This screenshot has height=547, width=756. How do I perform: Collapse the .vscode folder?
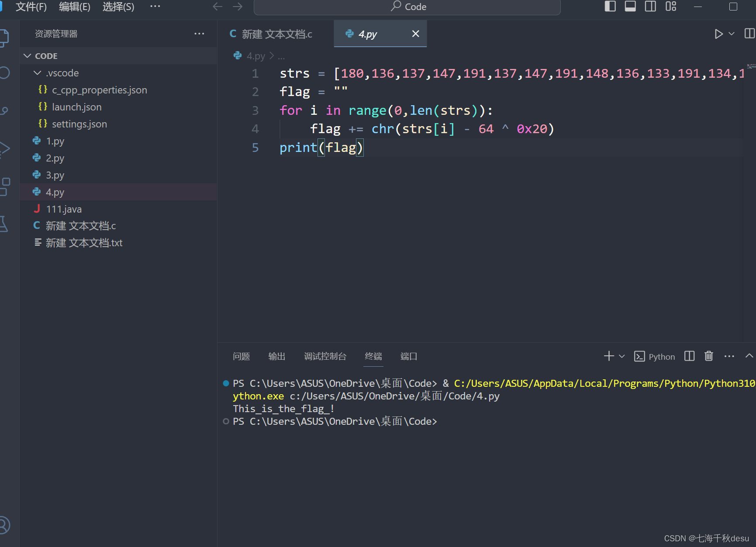point(37,72)
